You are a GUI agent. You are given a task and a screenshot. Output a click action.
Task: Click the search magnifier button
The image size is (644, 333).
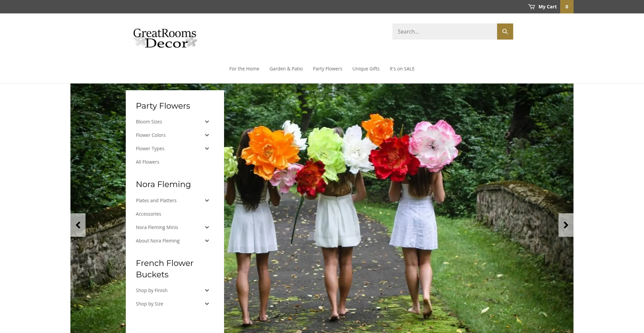(505, 32)
